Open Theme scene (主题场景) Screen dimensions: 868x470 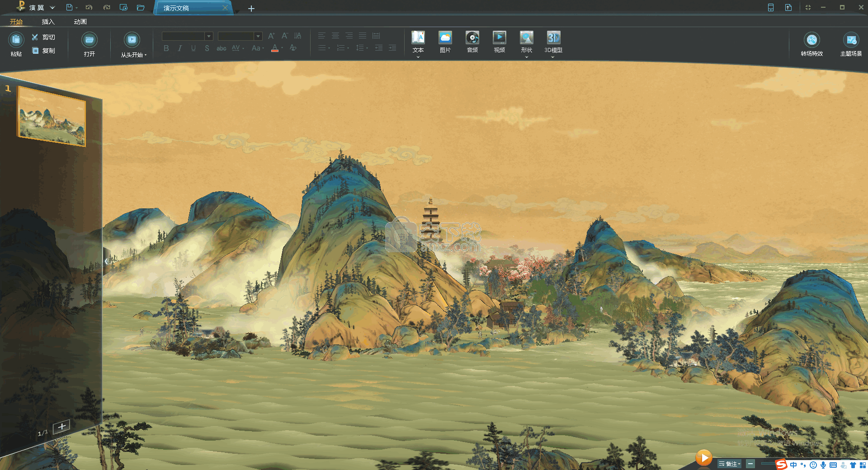[x=851, y=44]
